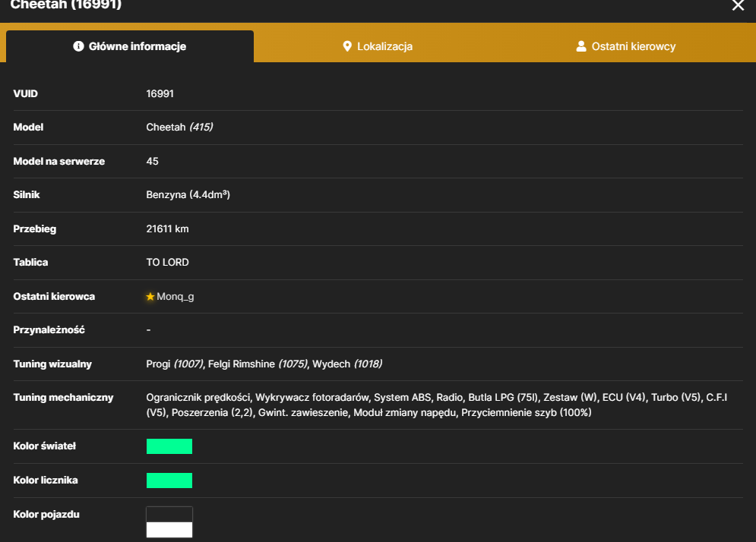Click the Kolor świateł green swatch
Image resolution: width=756 pixels, height=542 pixels.
(169, 446)
